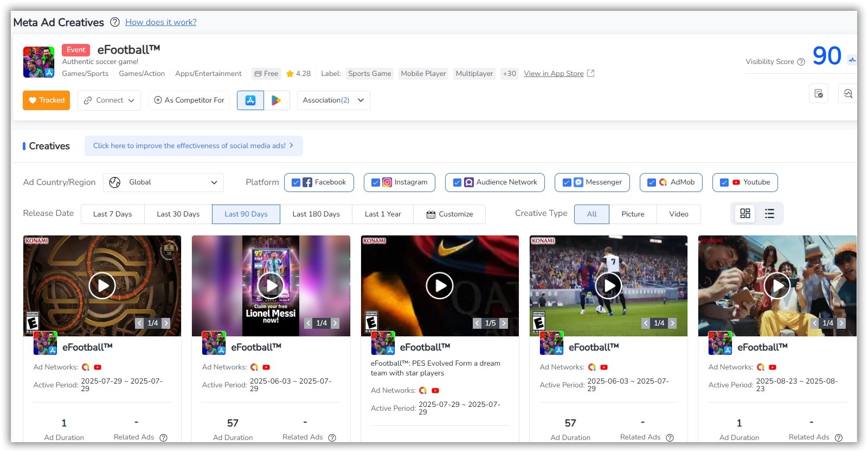Screen dimensions: 868x453
Task: Open View in App Store link
Action: pos(559,74)
